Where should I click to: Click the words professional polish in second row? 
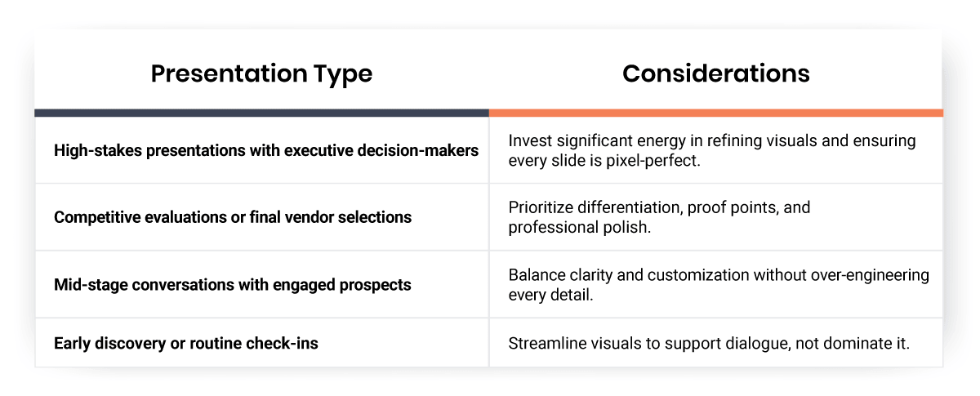pyautogui.click(x=580, y=227)
